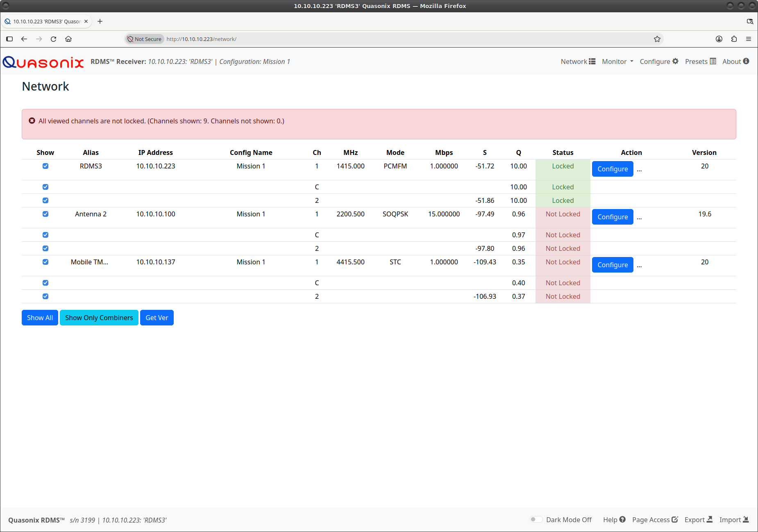Click the Import upload icon
Screen dimensions: 758x532
pos(746,519)
